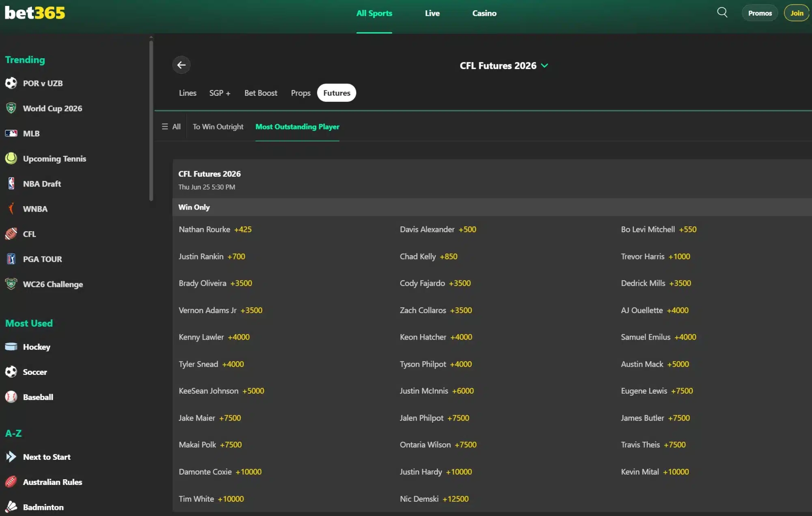
Task: Open the Casino tab
Action: point(484,13)
